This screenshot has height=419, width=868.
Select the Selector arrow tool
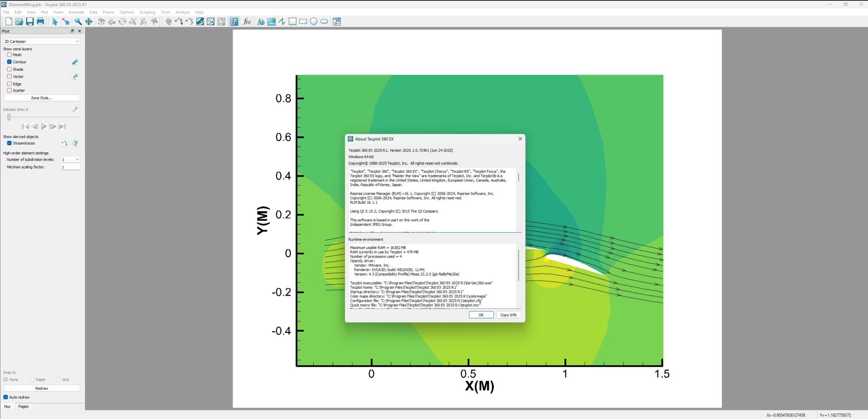[55, 21]
